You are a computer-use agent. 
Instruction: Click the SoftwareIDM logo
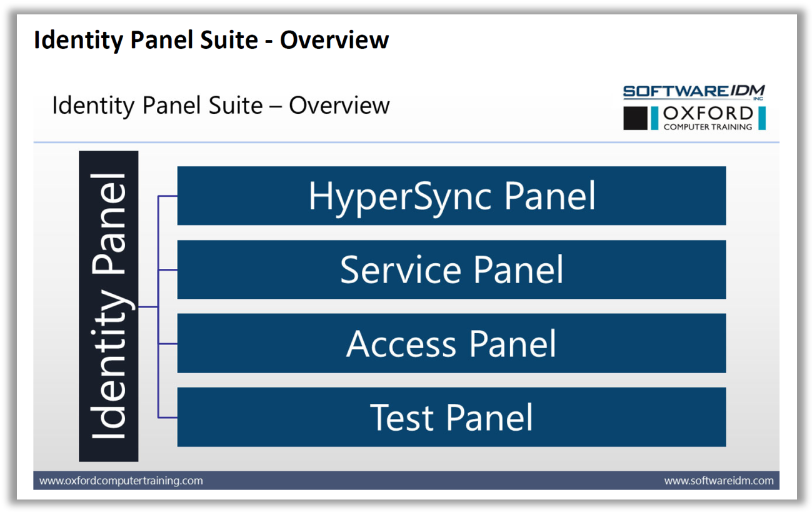click(x=693, y=93)
